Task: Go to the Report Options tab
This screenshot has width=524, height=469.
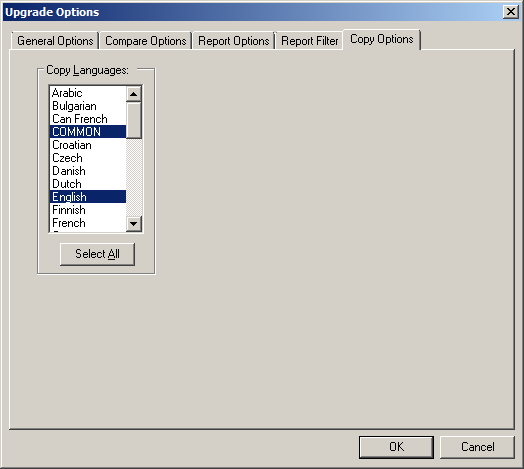Action: pos(233,41)
